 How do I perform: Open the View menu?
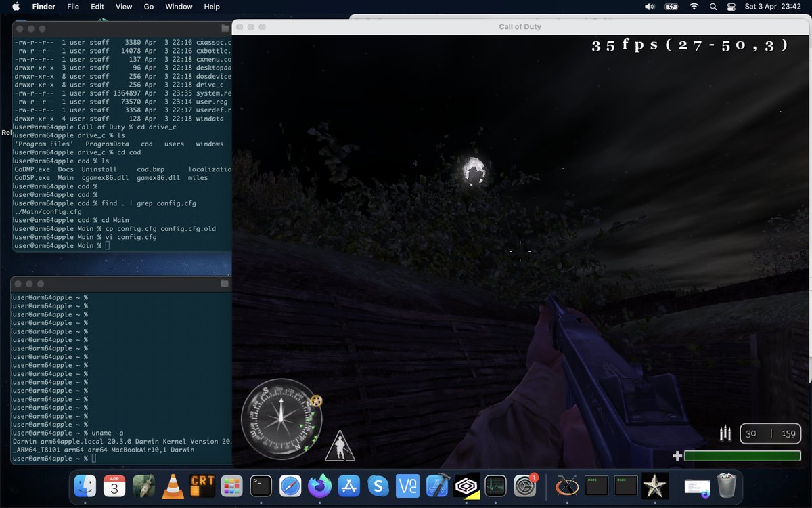[x=124, y=7]
